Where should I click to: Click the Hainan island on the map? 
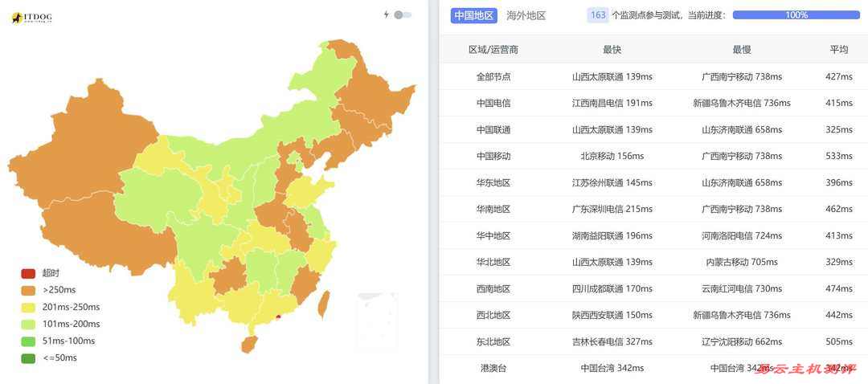click(x=249, y=344)
